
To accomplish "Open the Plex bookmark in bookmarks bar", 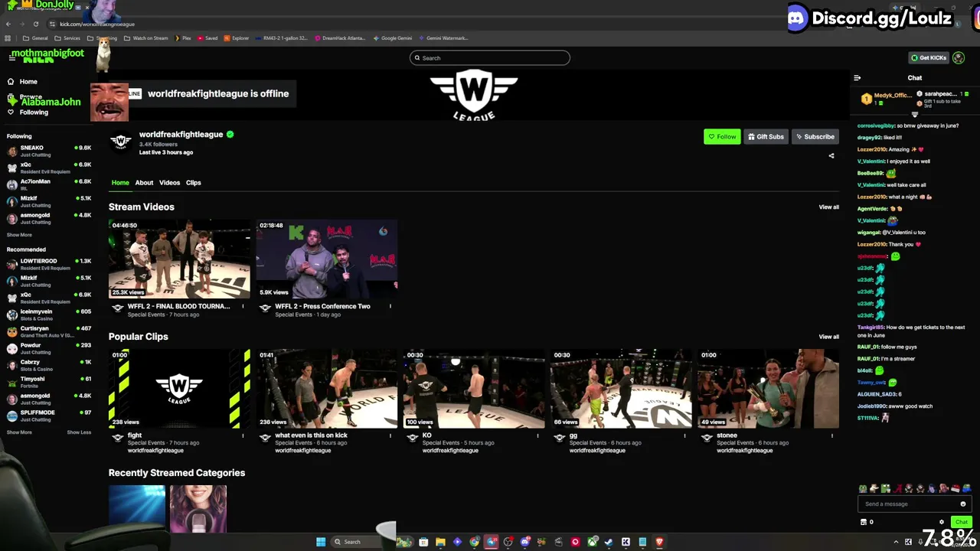I will coord(182,38).
